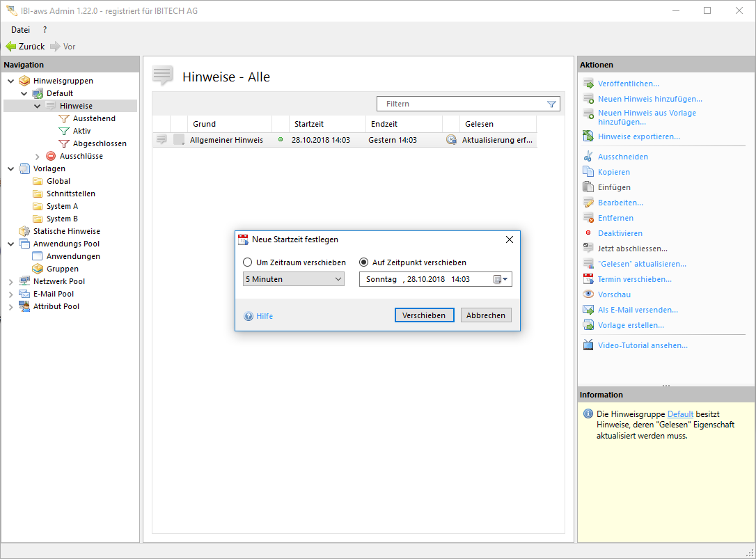Click the filter funnel icon in Filtern box
This screenshot has height=559, width=756.
click(551, 104)
